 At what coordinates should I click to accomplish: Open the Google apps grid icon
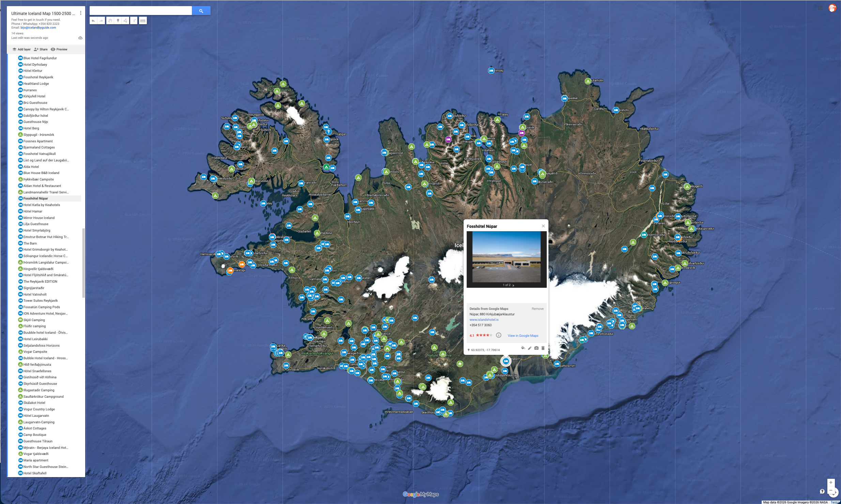pos(820,8)
